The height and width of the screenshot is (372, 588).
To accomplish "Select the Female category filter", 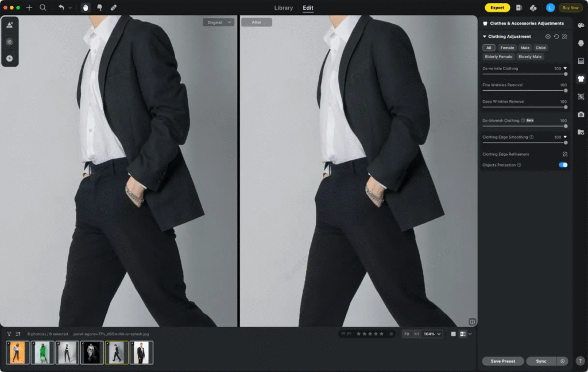I will pyautogui.click(x=507, y=48).
